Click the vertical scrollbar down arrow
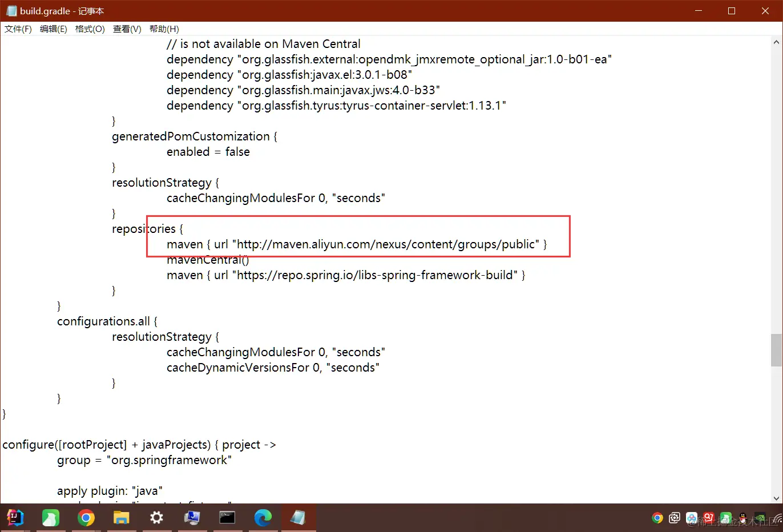 point(776,498)
